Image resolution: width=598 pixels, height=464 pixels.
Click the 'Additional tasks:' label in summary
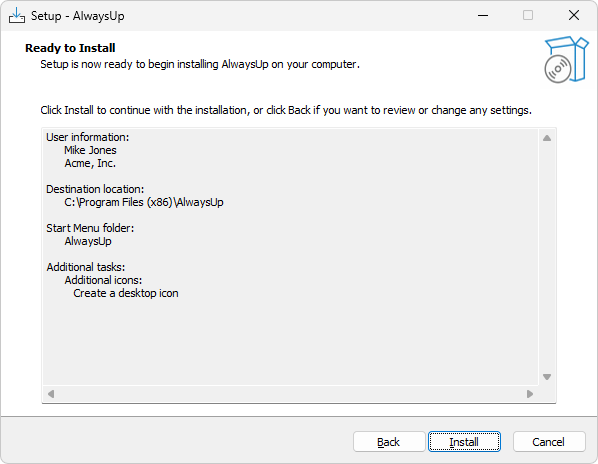86,267
